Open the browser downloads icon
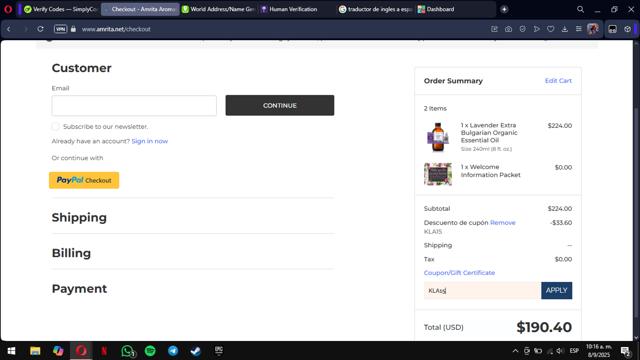 [x=564, y=29]
